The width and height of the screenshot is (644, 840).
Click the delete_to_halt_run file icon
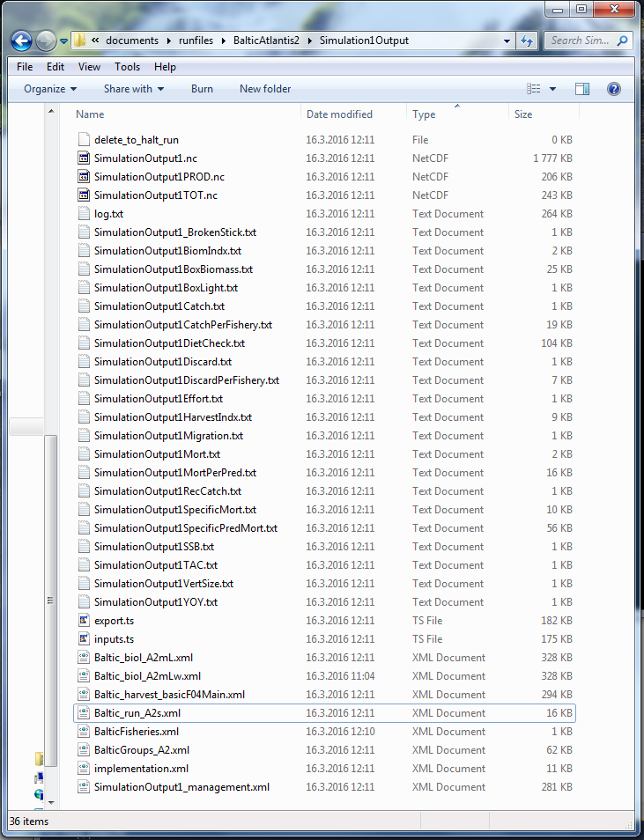[x=84, y=140]
